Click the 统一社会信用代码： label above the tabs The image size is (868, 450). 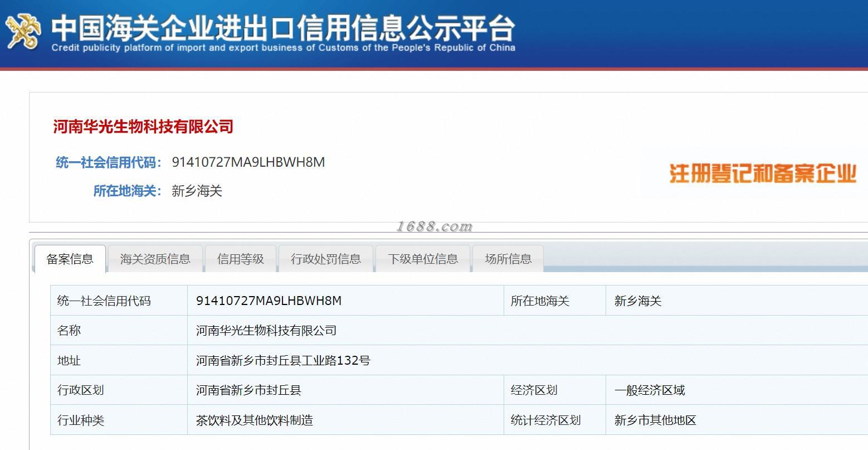[x=109, y=162]
